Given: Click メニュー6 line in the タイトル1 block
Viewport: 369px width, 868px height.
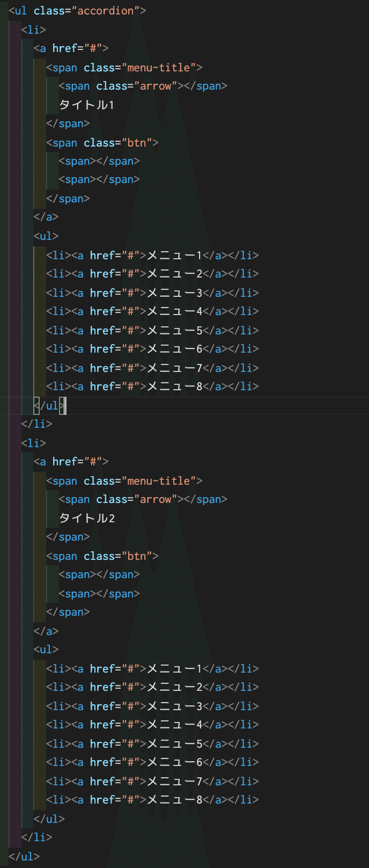Looking at the screenshot, I should coord(152,349).
